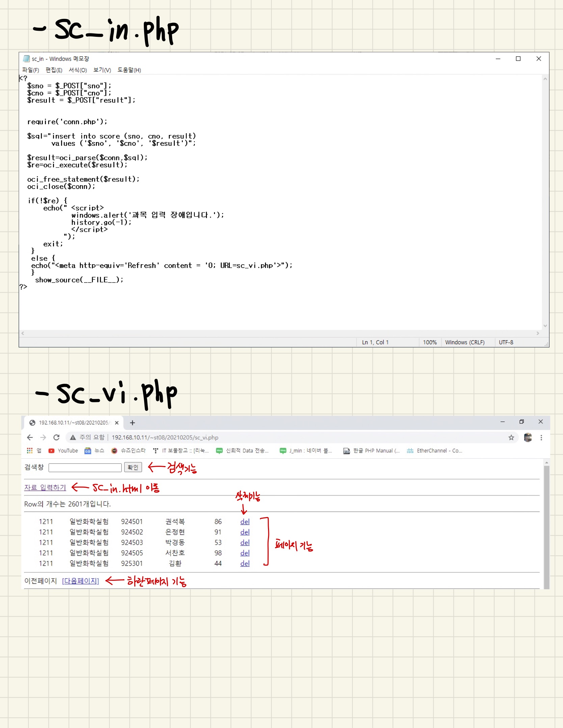This screenshot has height=728, width=563.
Task: Click Windows (CRLF) status bar entry
Action: point(464,342)
